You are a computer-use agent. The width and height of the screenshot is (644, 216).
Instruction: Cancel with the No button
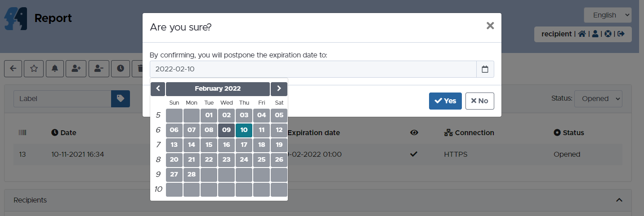point(479,101)
